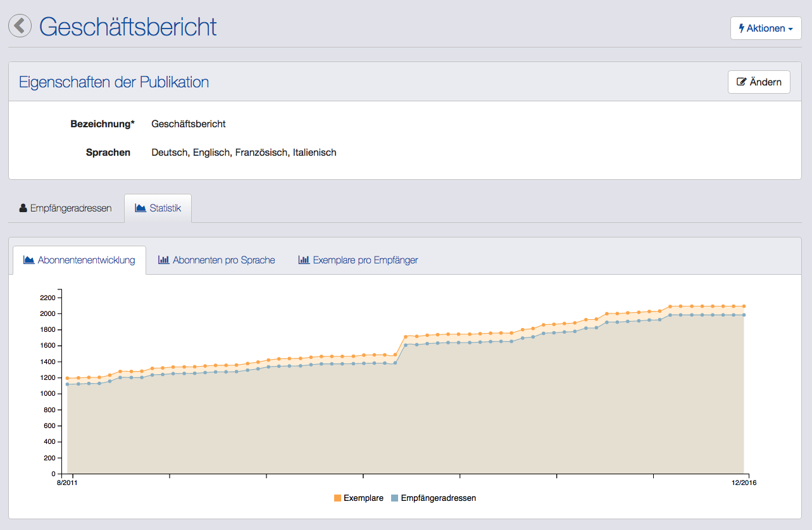The image size is (812, 530).
Task: Click the Bezeichnung value Geschäftsbericht
Action: click(x=189, y=124)
